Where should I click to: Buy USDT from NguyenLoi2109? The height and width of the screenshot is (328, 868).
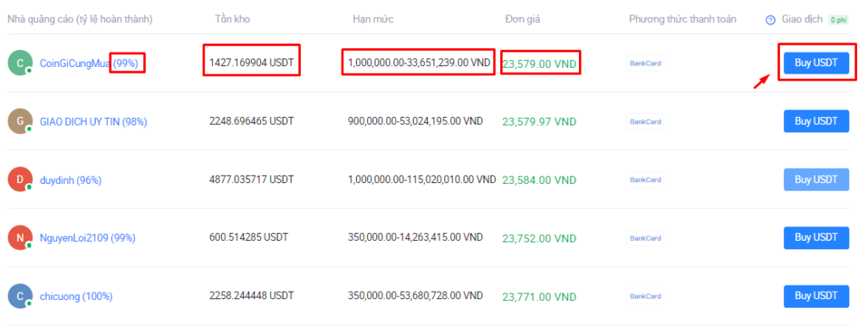click(816, 238)
